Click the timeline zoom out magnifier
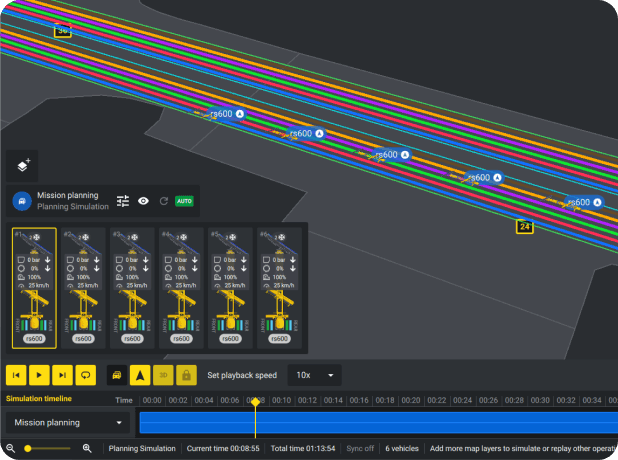 click(10, 449)
